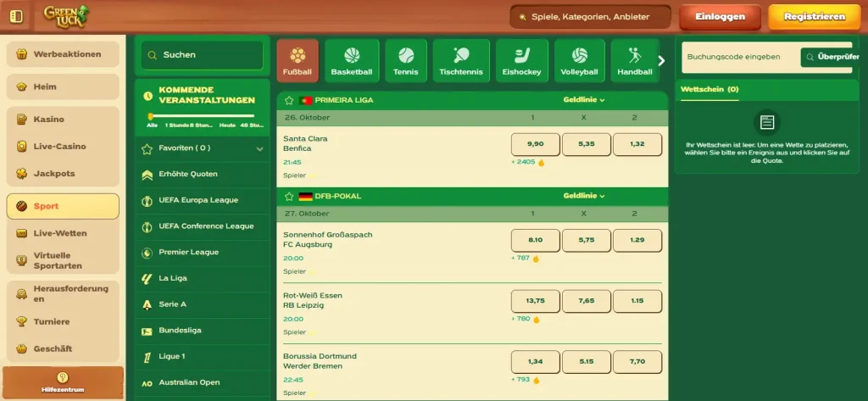This screenshot has height=401, width=868.
Task: Open Virtuelle Sportarten section
Action: [x=63, y=260]
